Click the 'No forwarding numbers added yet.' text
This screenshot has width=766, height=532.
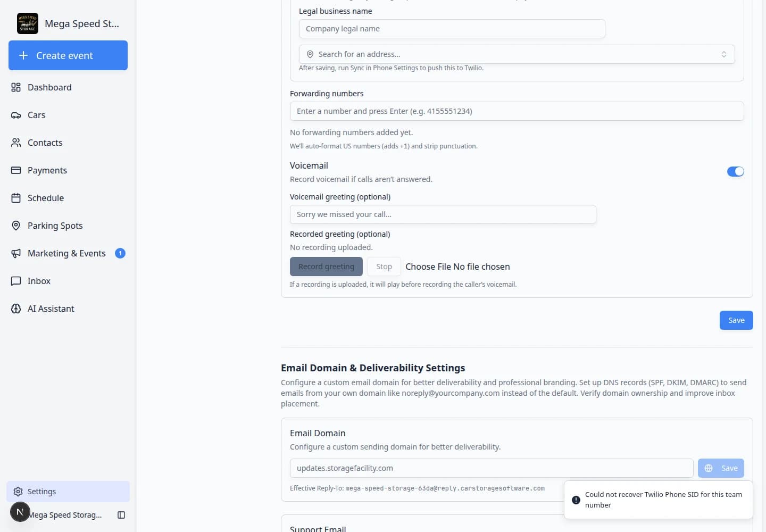(351, 132)
